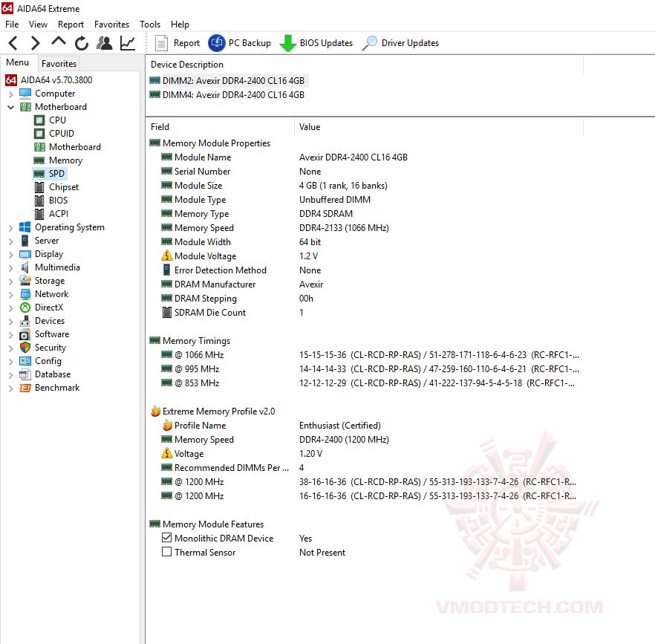Switch to the Menu tab

coord(18,62)
